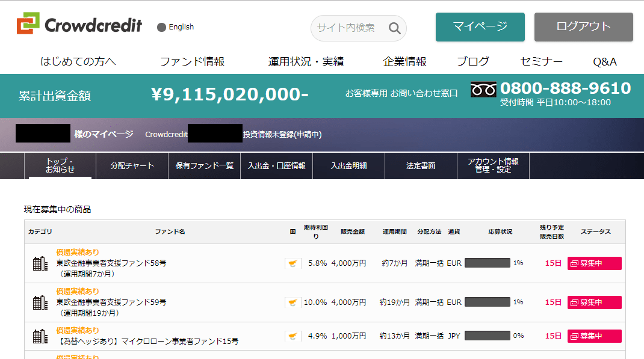Switch to アカウント情報管理・設定 tab
This screenshot has height=359, width=644.
coord(494,166)
